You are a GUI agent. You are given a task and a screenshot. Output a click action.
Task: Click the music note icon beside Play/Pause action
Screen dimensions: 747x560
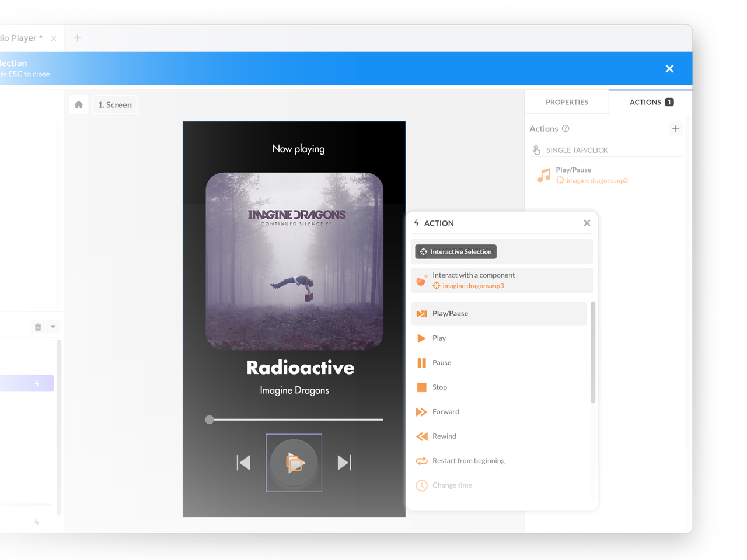click(x=544, y=174)
